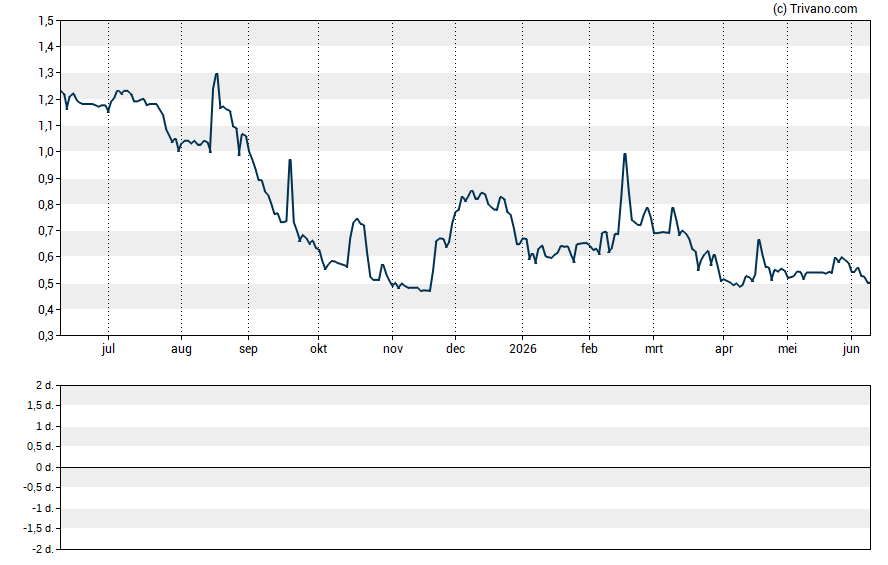
Task: Select the '0,6' price label
Action: pyautogui.click(x=46, y=257)
